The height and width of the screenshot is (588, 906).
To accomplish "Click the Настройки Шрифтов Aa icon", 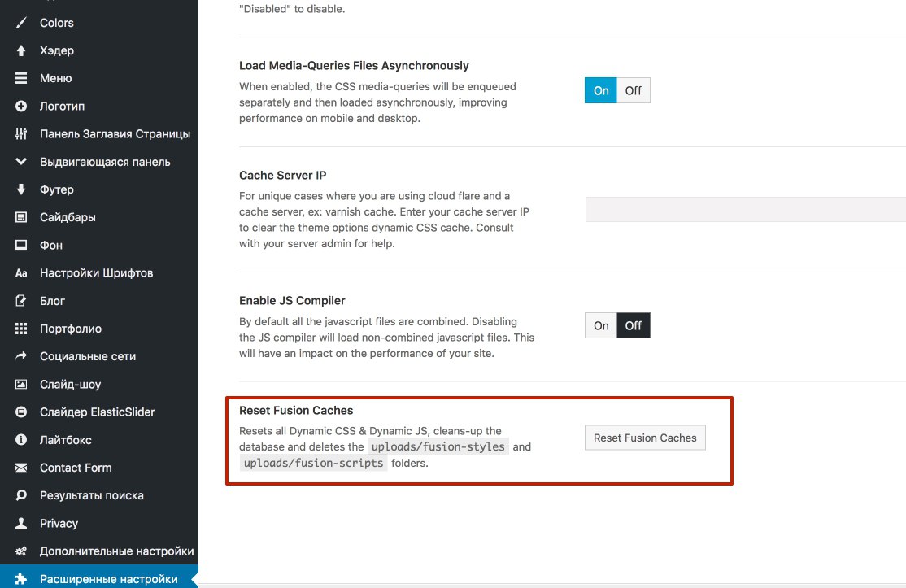I will [21, 273].
